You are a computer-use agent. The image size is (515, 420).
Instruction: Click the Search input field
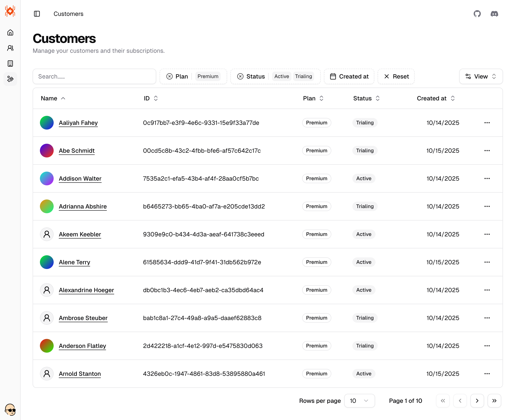(x=94, y=76)
